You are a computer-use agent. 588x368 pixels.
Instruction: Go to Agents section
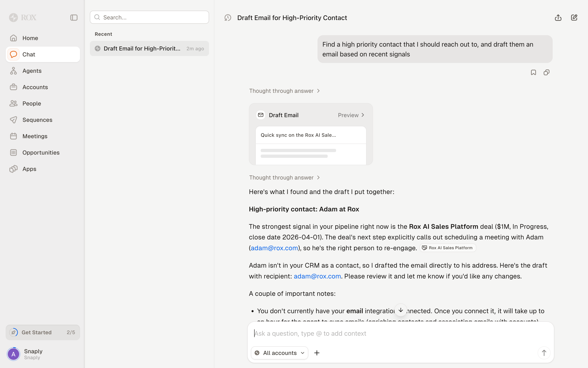(43, 71)
